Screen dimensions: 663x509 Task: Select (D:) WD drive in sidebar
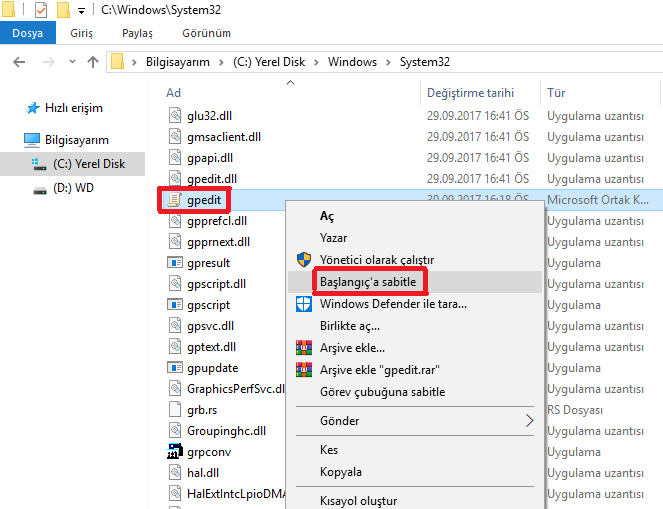(63, 188)
